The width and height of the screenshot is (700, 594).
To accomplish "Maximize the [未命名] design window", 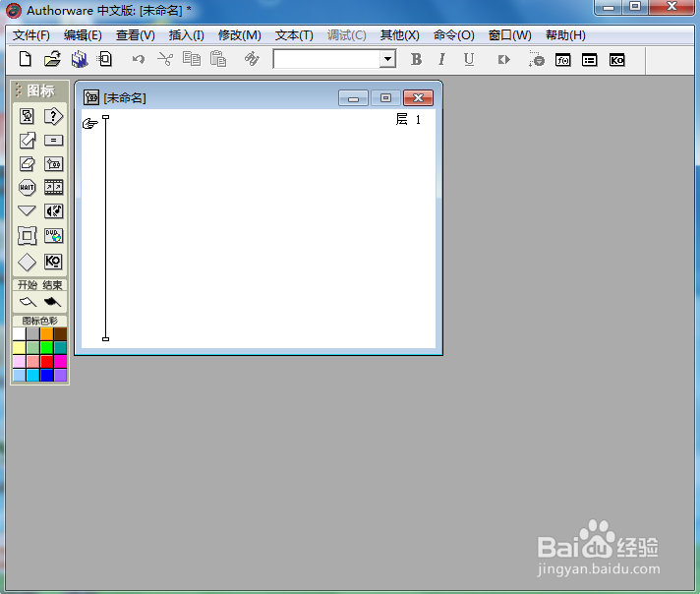I will (x=385, y=97).
